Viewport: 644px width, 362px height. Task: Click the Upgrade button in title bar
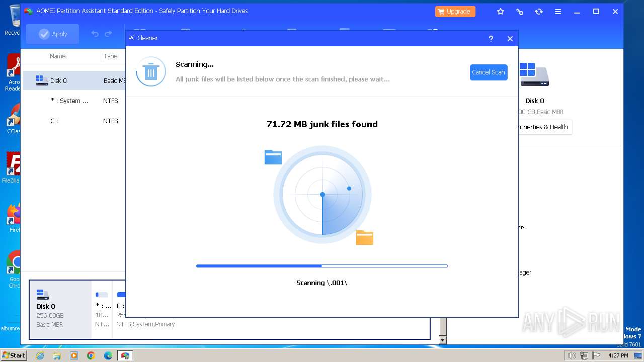[x=455, y=12]
